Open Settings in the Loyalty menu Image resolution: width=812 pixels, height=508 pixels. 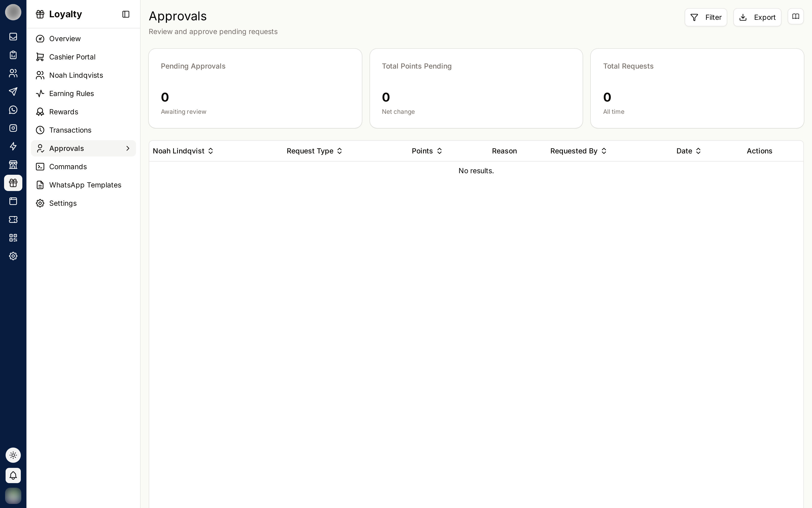point(83,203)
